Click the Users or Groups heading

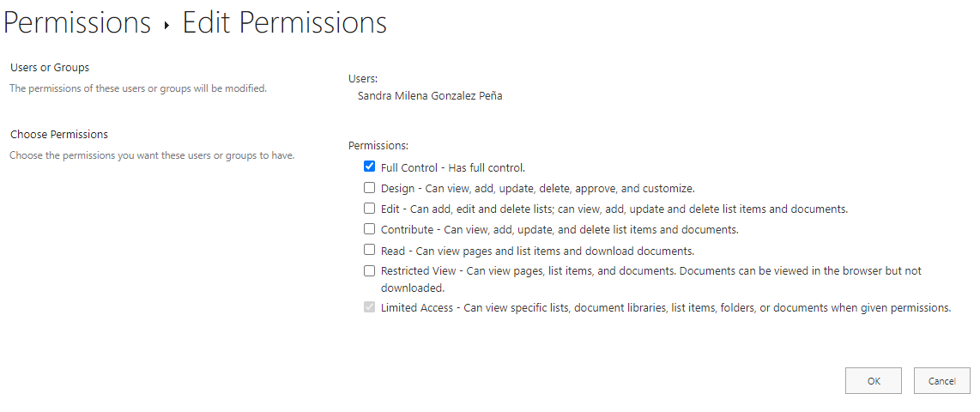49,67
